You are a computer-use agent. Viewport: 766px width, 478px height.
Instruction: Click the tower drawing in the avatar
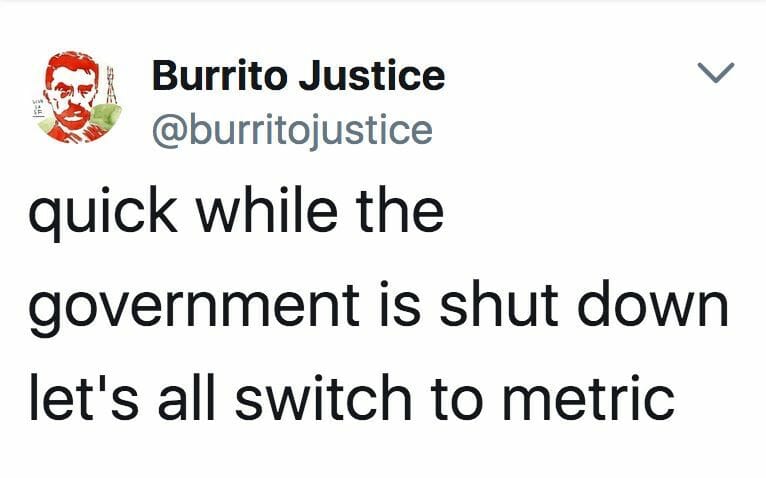coord(111,86)
